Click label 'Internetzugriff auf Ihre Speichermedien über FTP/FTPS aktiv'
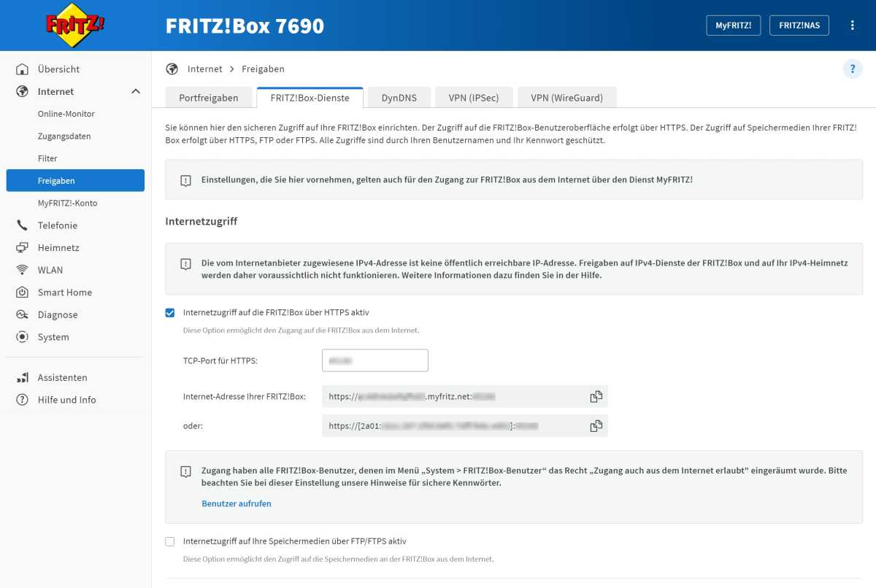Viewport: 876px width, 588px height. [x=295, y=542]
